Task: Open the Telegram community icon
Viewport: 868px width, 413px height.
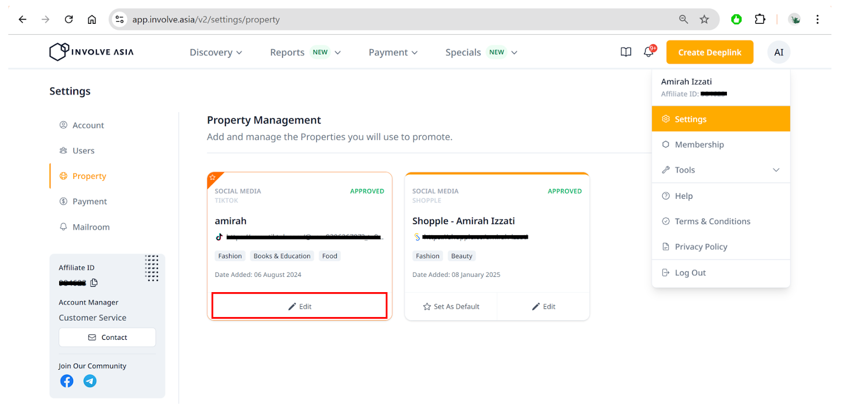Action: point(90,381)
